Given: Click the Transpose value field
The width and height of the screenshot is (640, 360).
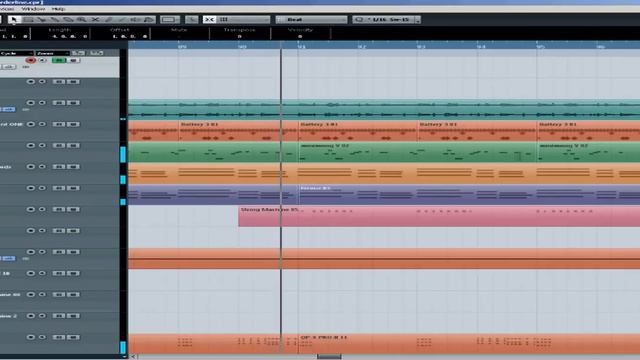Looking at the screenshot, I should (240, 36).
